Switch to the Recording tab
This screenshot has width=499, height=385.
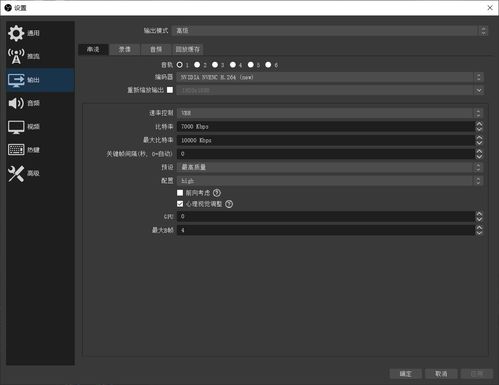tap(125, 49)
